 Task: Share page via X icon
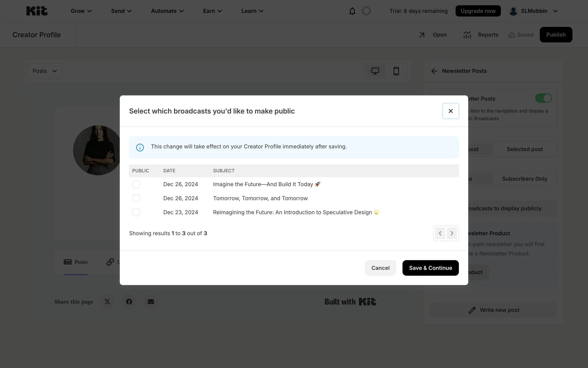click(107, 302)
